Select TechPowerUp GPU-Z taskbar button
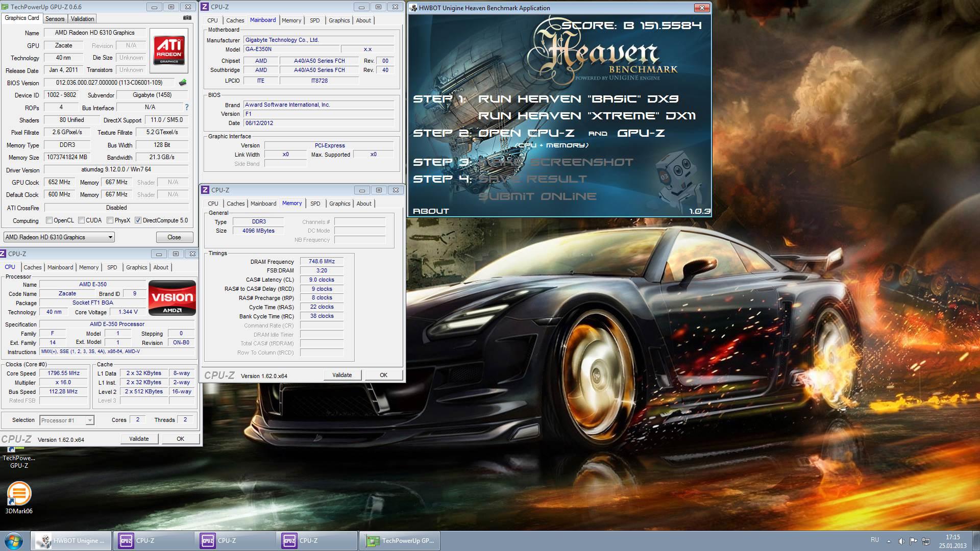The width and height of the screenshot is (980, 551). point(400,541)
